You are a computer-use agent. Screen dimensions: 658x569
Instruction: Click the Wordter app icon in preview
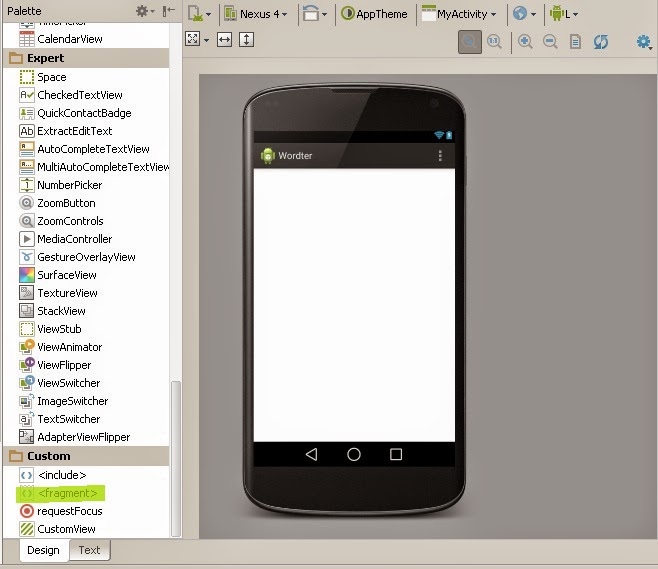(x=267, y=156)
